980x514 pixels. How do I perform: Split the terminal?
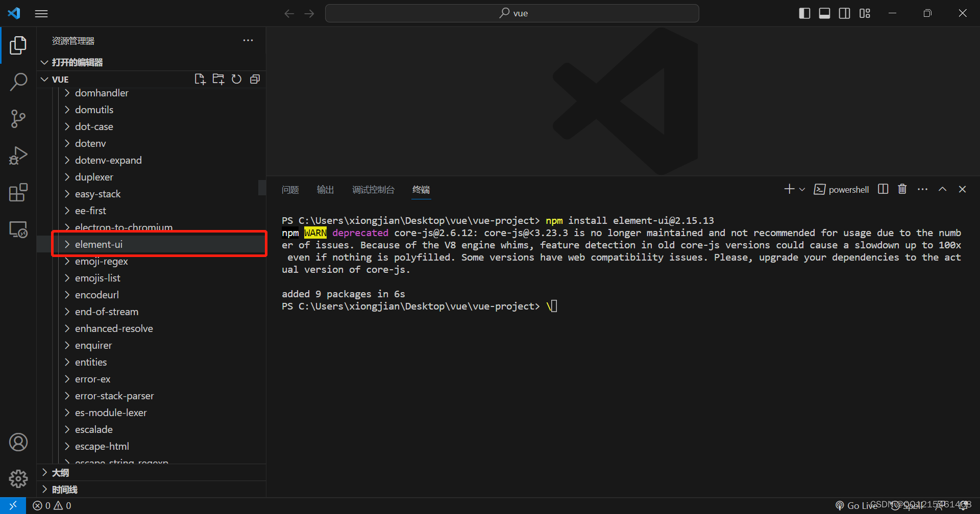tap(883, 189)
